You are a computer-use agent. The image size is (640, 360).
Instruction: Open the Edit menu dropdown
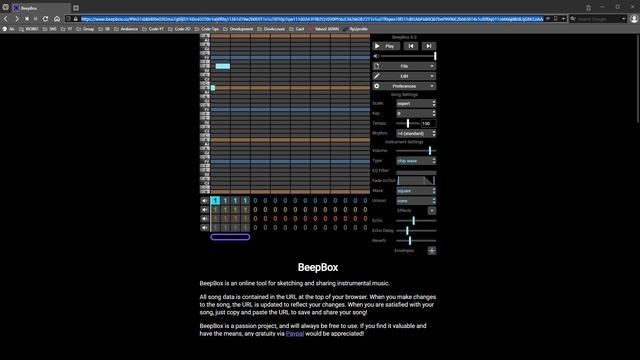pyautogui.click(x=404, y=76)
